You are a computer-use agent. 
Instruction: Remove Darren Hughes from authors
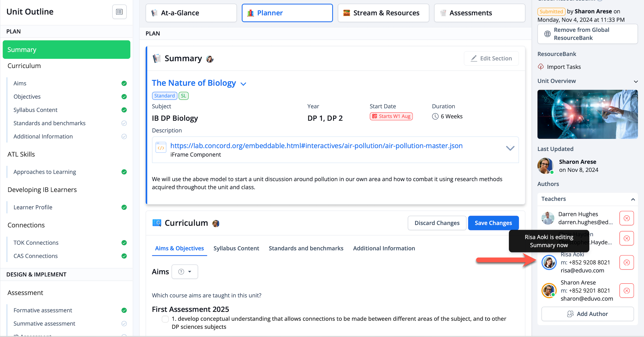pyautogui.click(x=626, y=218)
